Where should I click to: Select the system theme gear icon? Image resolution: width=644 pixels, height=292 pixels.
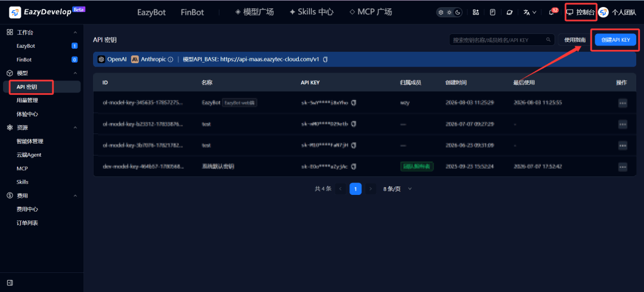click(x=441, y=13)
